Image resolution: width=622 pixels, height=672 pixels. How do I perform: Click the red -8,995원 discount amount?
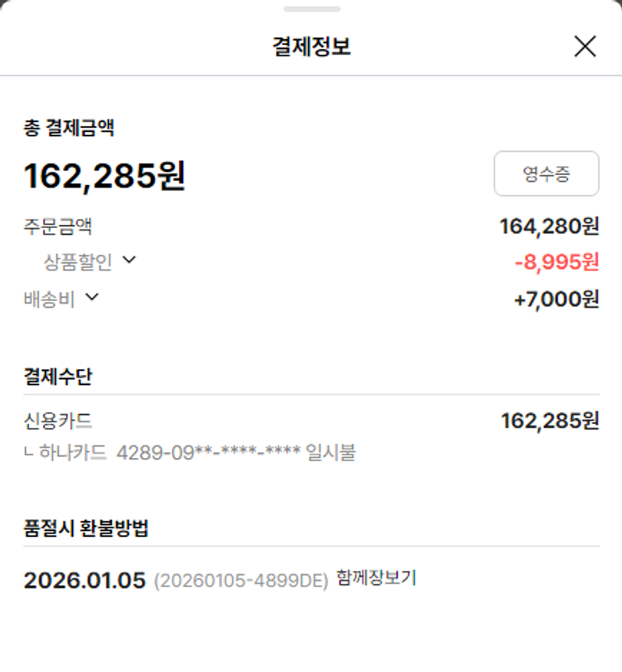(x=556, y=262)
